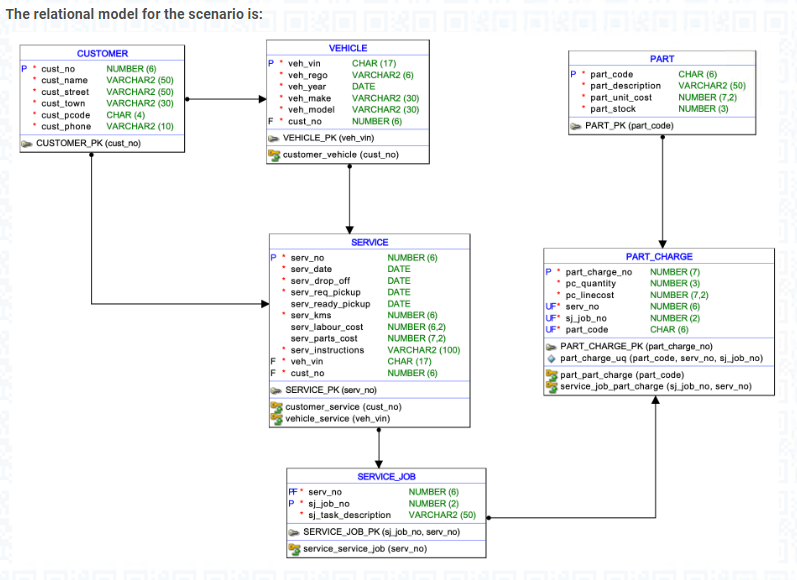Click the VEHICLE_PK primary key icon
This screenshot has width=797, height=580.
pos(273,138)
